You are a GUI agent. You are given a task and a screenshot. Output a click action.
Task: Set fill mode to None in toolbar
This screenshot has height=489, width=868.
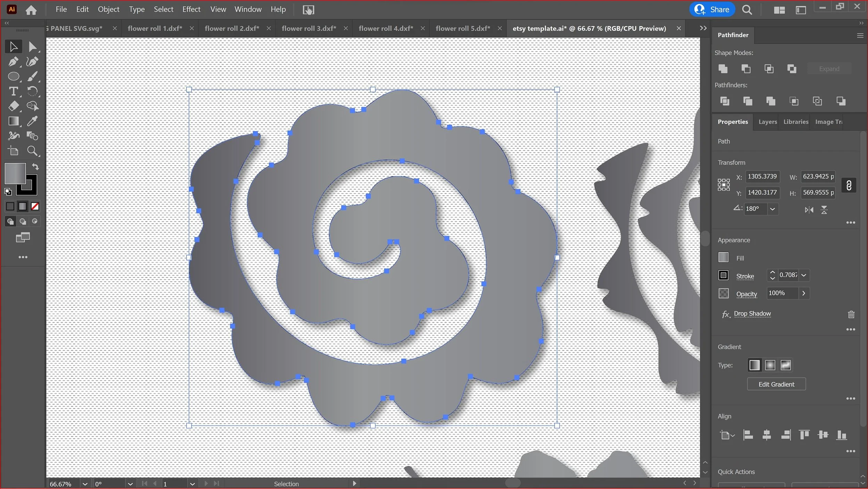tap(35, 207)
